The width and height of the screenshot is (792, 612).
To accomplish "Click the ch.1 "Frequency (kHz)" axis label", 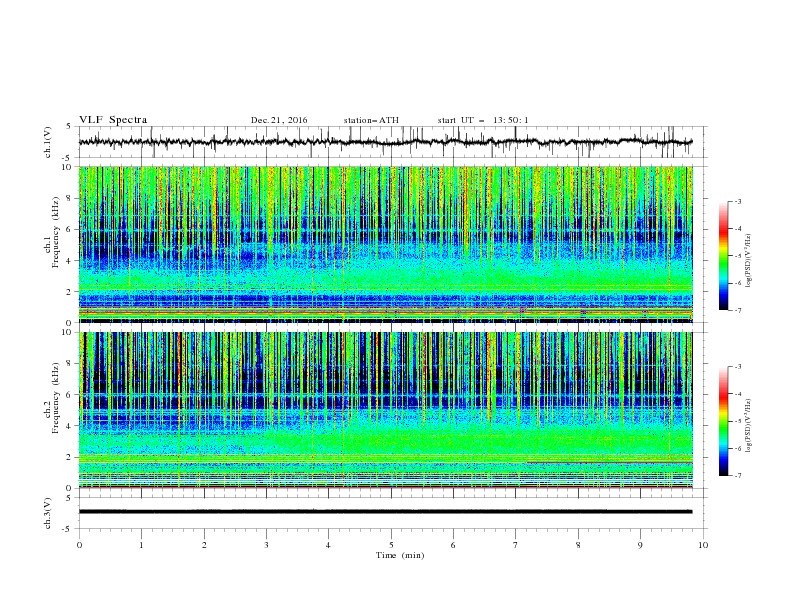I will pyautogui.click(x=55, y=230).
